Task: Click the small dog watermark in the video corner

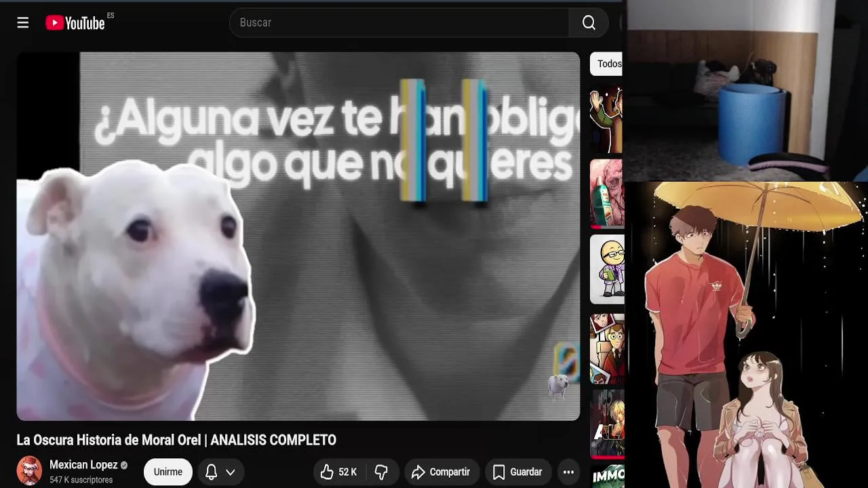Action: click(559, 386)
